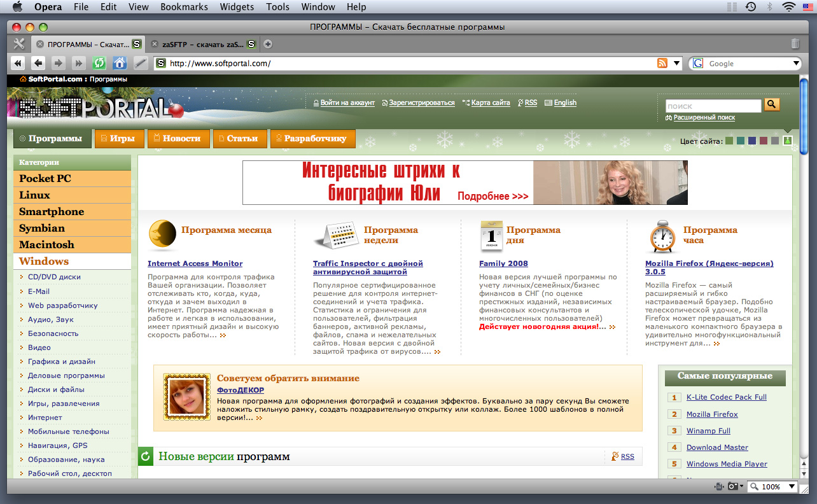Click the magnifier search button on SoftPortal
Screen dimensions: 817x504
[772, 104]
